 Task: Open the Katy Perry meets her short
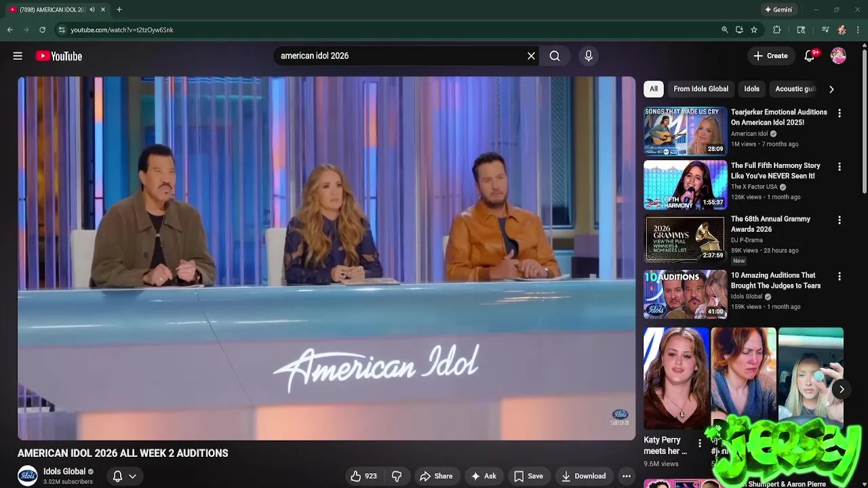[x=676, y=378]
